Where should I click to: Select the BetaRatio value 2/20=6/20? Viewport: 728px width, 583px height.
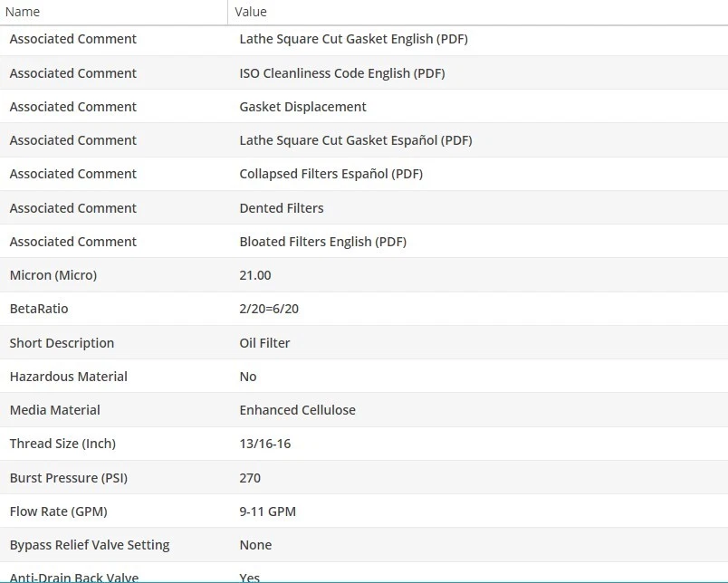(269, 309)
